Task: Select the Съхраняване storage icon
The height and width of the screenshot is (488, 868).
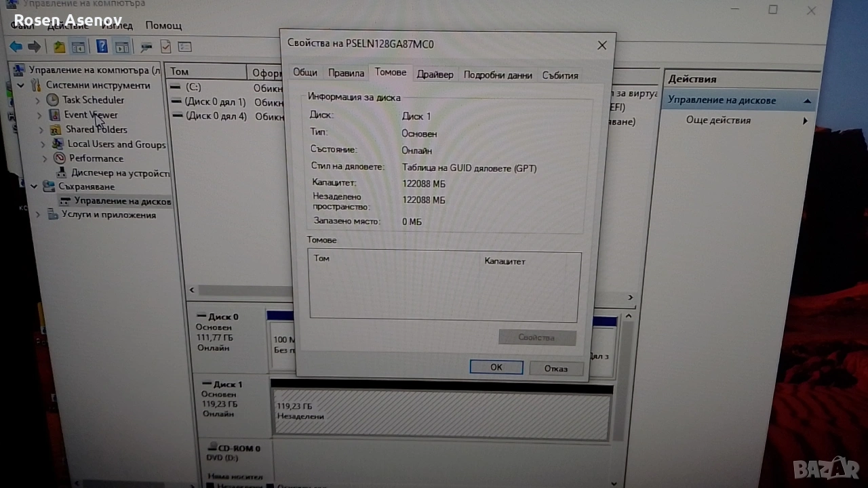Action: tap(49, 186)
